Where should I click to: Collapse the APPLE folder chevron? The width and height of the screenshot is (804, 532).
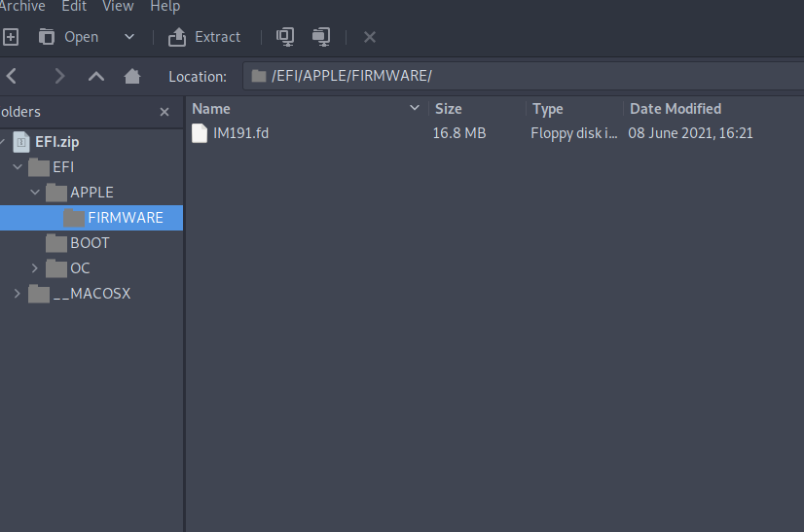pyautogui.click(x=35, y=193)
